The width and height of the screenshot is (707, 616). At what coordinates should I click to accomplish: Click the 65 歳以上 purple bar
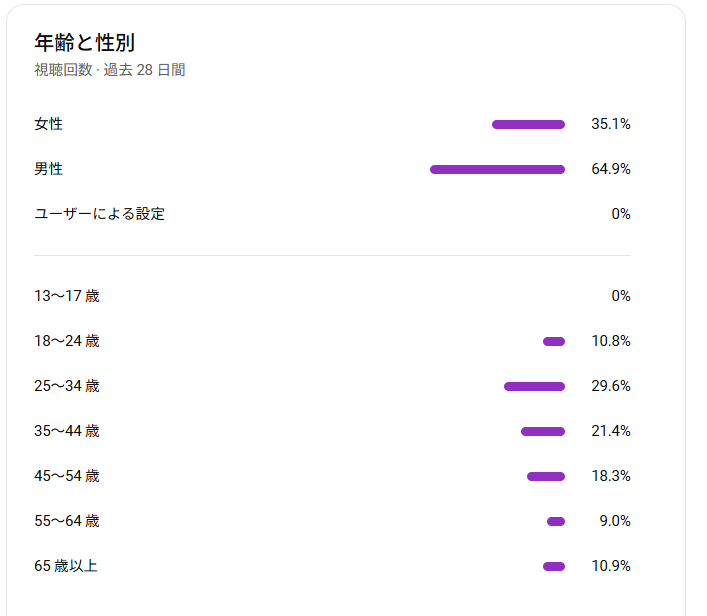click(554, 566)
